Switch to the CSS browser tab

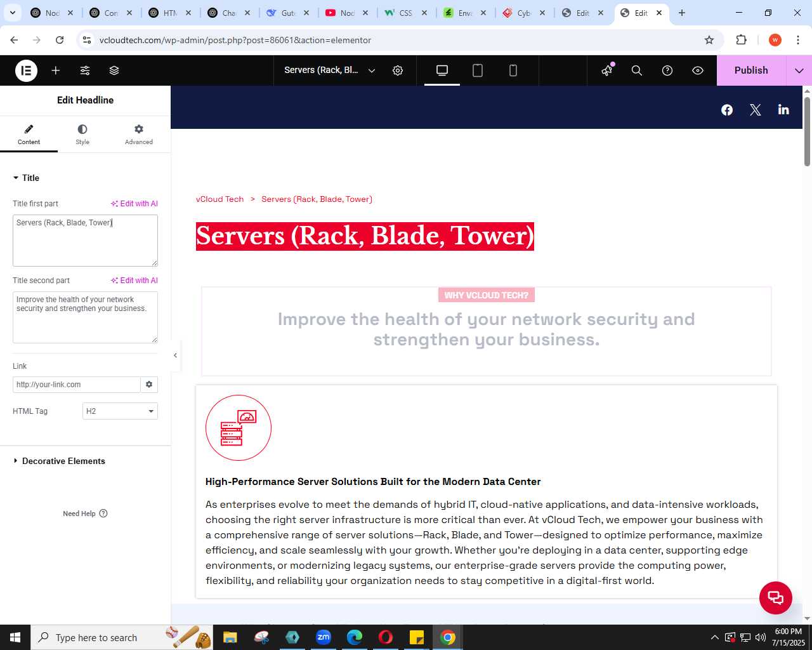tap(405, 13)
